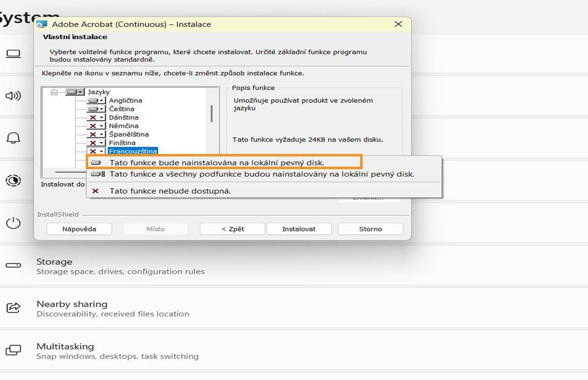
Task: Choose 'Tato funkce bude nainstalována na lokální pevný disk'
Action: pyautogui.click(x=224, y=162)
